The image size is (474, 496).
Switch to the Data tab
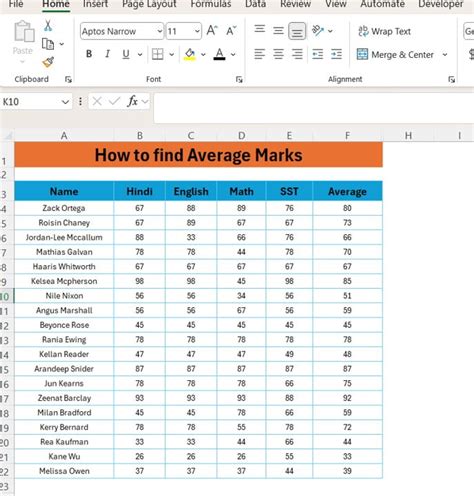click(x=255, y=4)
